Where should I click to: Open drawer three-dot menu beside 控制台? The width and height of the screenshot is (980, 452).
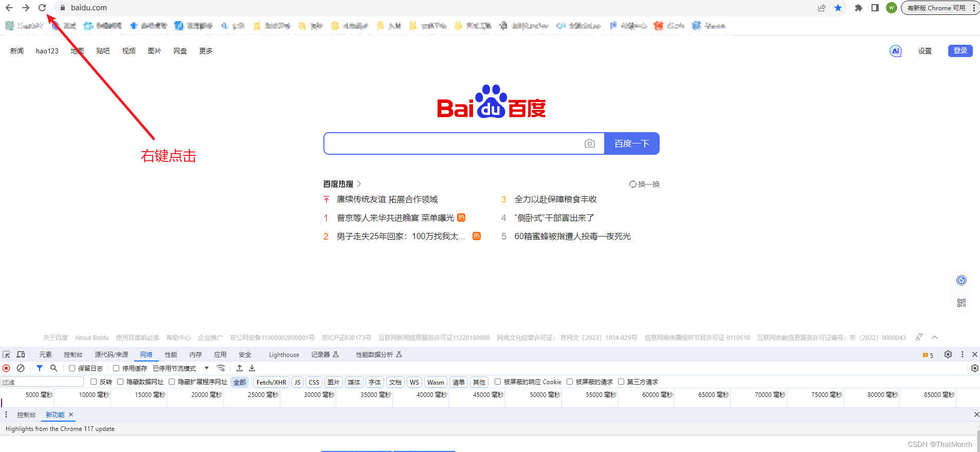(6, 414)
